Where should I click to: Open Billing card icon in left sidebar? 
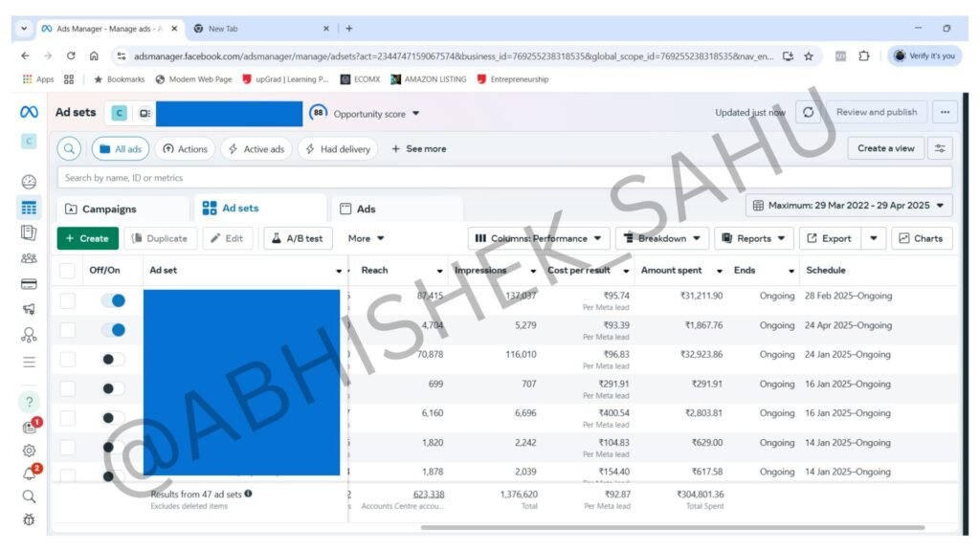pos(29,284)
